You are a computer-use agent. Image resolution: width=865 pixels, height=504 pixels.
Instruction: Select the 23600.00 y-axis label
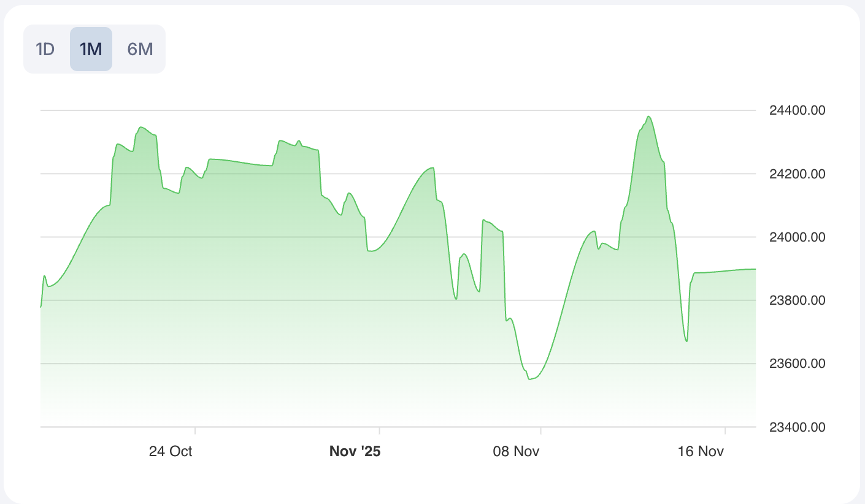tap(797, 364)
